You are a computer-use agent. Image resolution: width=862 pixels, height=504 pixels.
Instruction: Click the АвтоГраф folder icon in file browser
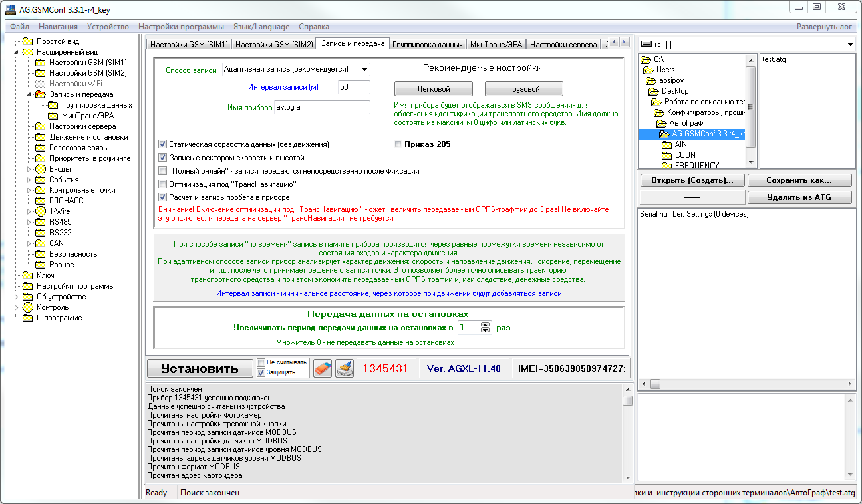tap(661, 123)
